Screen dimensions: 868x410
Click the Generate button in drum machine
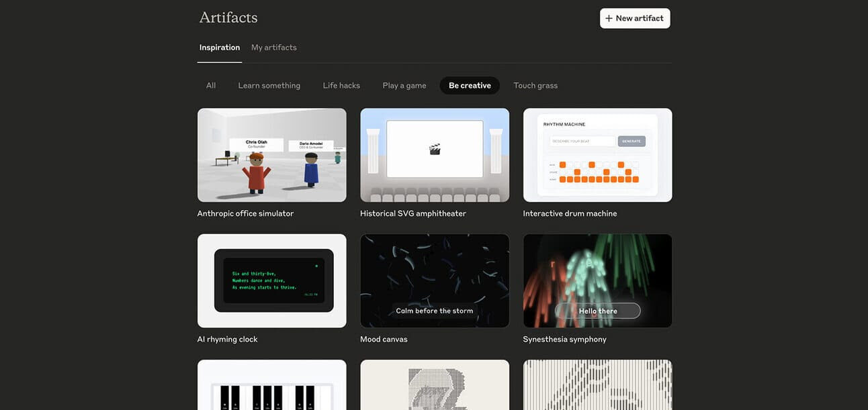click(x=632, y=141)
